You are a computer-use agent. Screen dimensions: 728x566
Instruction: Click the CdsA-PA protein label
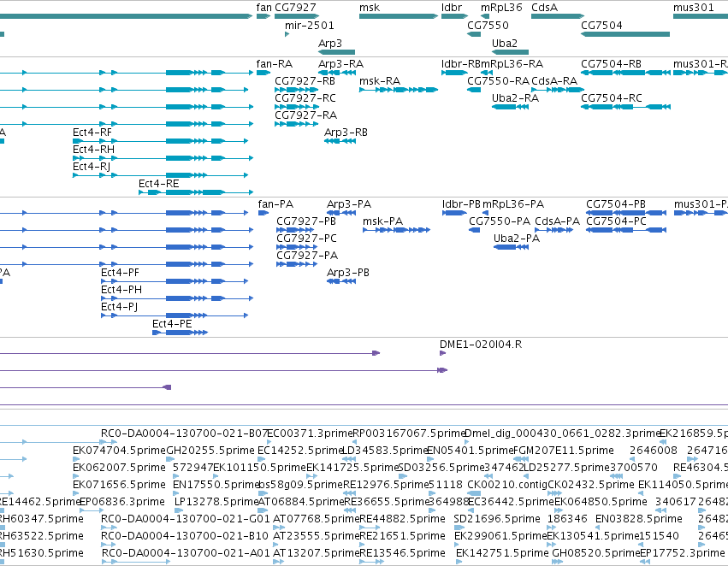pos(558,221)
